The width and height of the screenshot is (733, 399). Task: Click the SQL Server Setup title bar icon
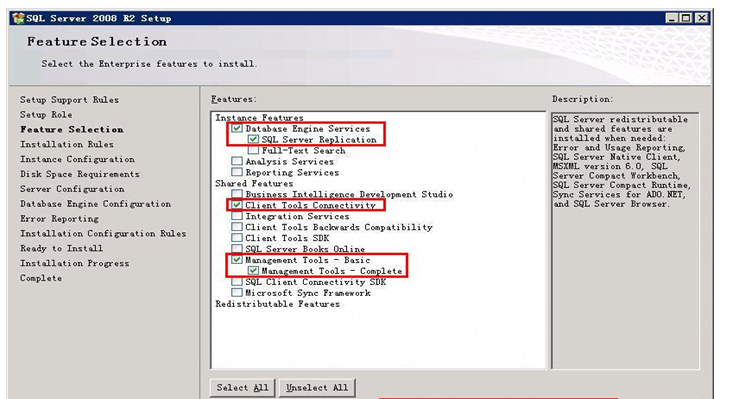pos(18,18)
